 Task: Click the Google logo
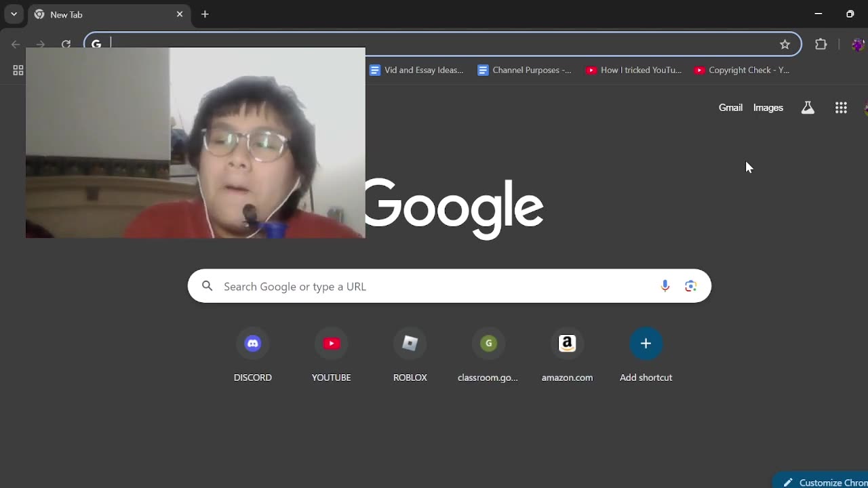click(454, 208)
